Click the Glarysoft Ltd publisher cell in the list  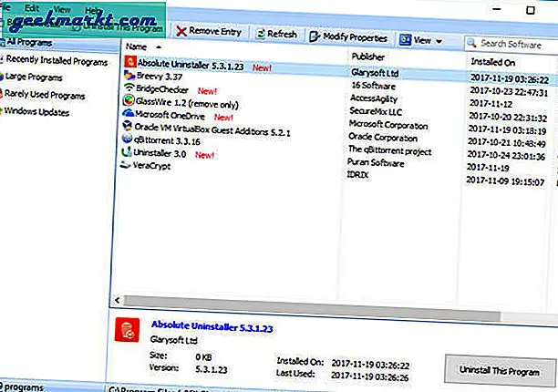pos(375,73)
